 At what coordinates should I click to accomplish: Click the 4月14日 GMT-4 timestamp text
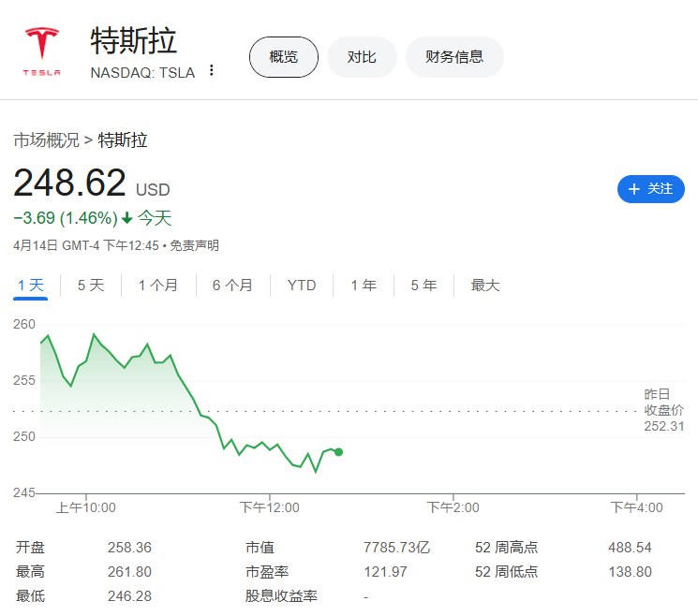coord(86,245)
